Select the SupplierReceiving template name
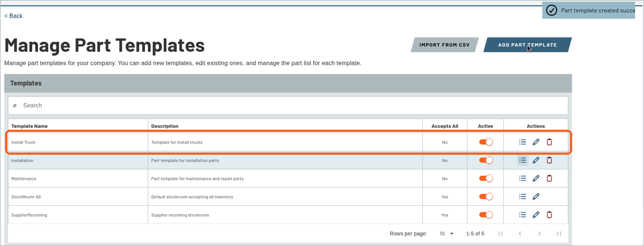The height and width of the screenshot is (246, 644). tap(29, 215)
